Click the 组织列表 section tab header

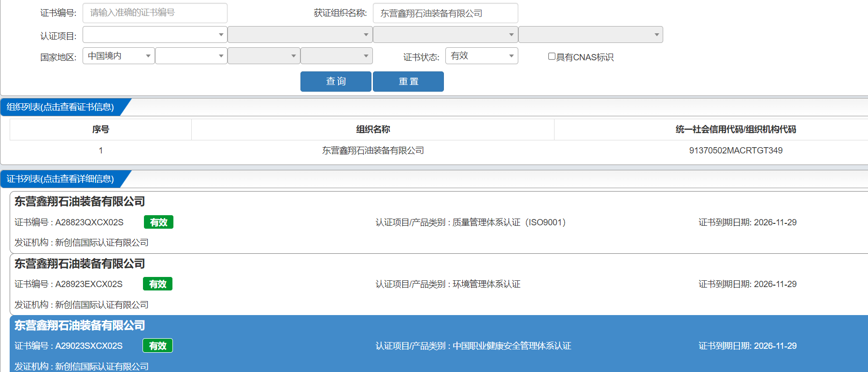coord(60,107)
